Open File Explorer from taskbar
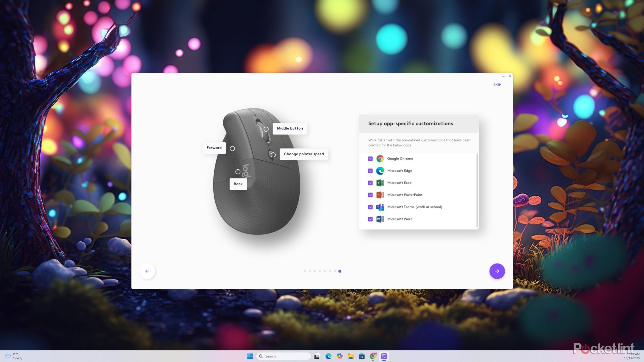Image resolution: width=644 pixels, height=362 pixels. [351, 356]
